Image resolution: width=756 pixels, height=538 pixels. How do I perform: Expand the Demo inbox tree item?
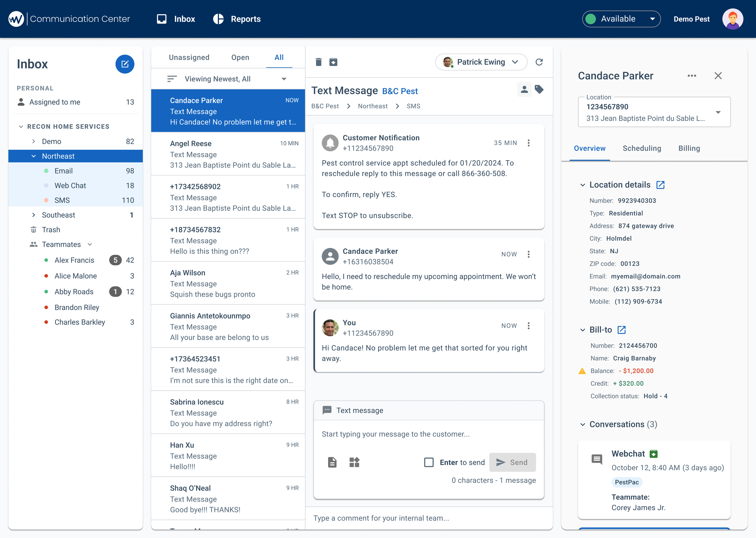tap(34, 141)
